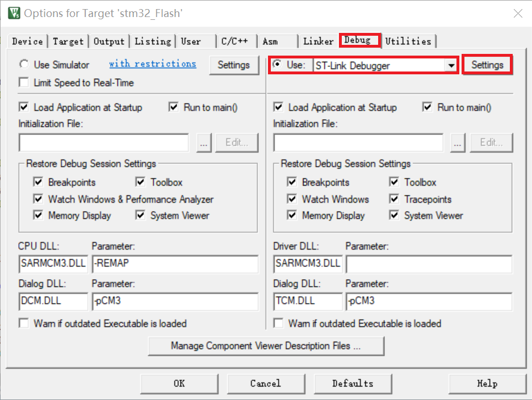Screen dimensions: 532x400
Task: Switch to the Linker tab
Action: click(319, 41)
